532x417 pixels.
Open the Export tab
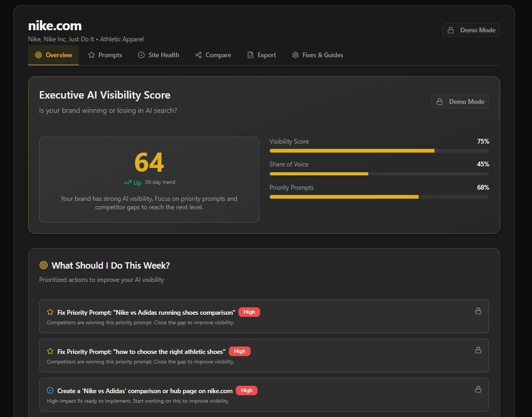[x=262, y=55]
